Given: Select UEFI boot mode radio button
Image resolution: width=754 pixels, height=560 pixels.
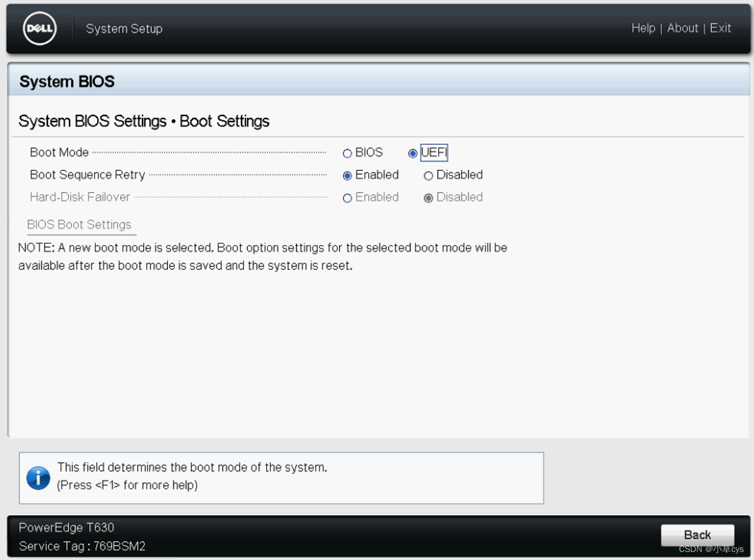Looking at the screenshot, I should pos(413,154).
